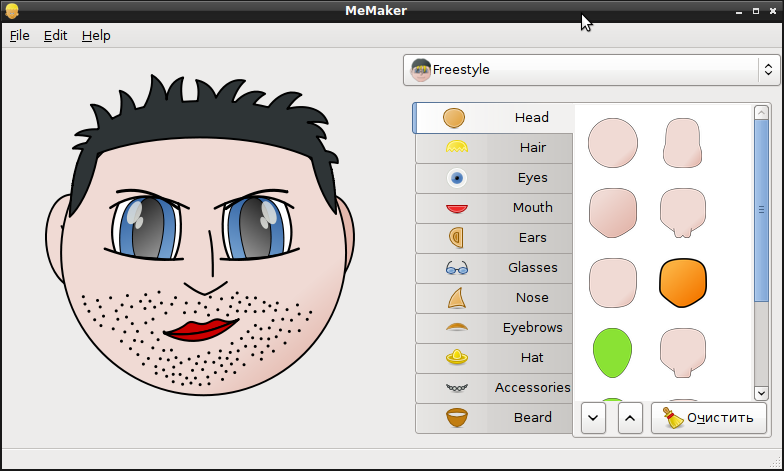Click the red mouth icon
This screenshot has width=784, height=471.
(456, 208)
